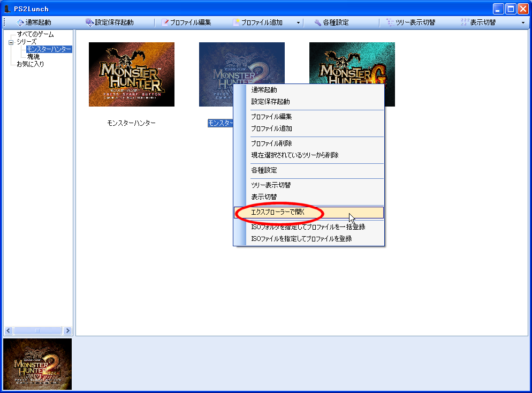Click the highlighted モンスター caption under second thumbnail
The image size is (532, 393).
[221, 123]
